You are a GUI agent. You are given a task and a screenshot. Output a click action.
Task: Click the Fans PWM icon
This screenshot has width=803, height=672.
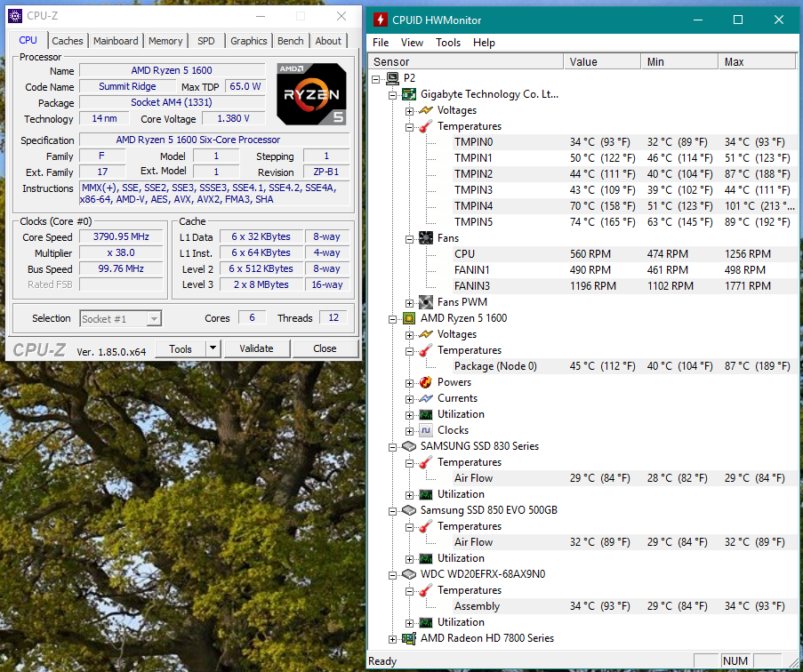tap(424, 301)
